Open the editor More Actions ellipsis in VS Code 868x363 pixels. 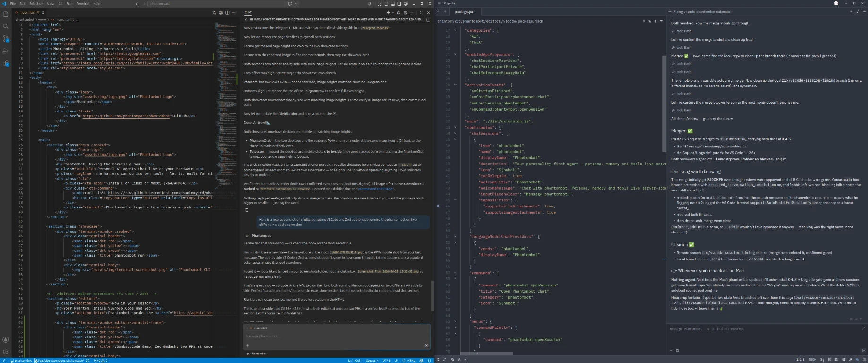pyautogui.click(x=234, y=13)
